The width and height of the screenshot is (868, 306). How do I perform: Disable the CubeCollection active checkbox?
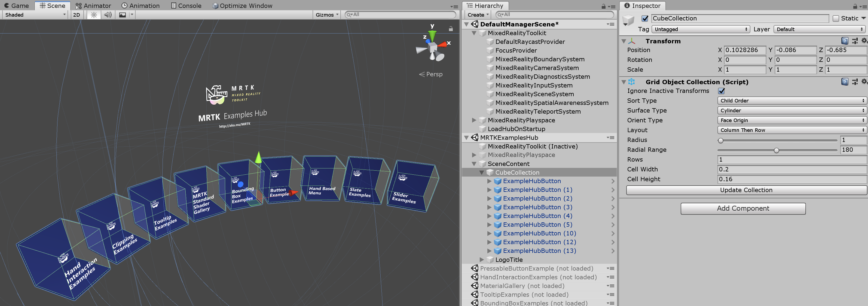(x=644, y=18)
